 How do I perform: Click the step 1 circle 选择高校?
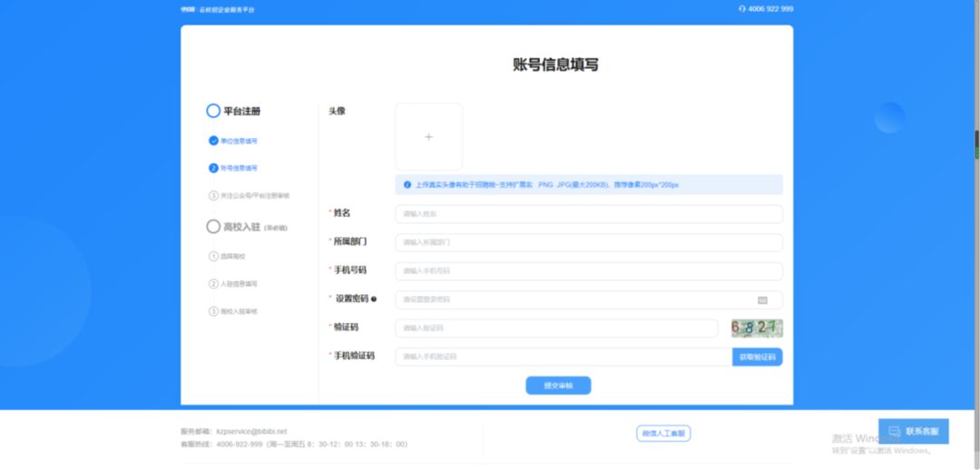pos(214,256)
